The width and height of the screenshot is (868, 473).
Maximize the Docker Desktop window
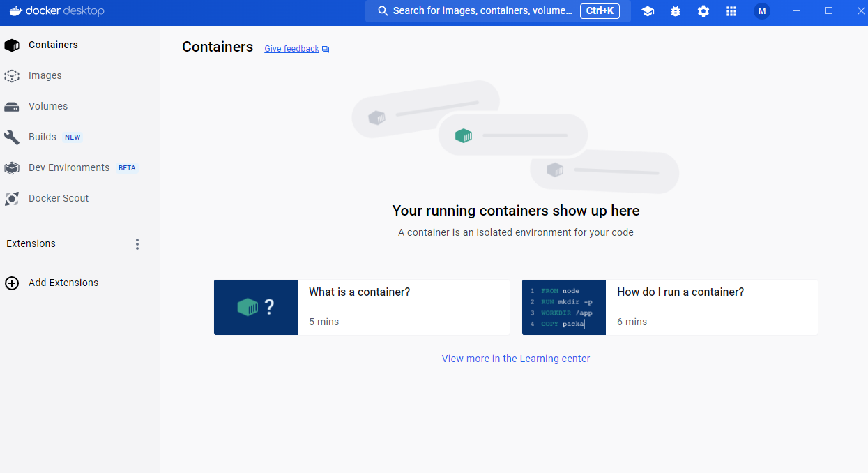[829, 10]
